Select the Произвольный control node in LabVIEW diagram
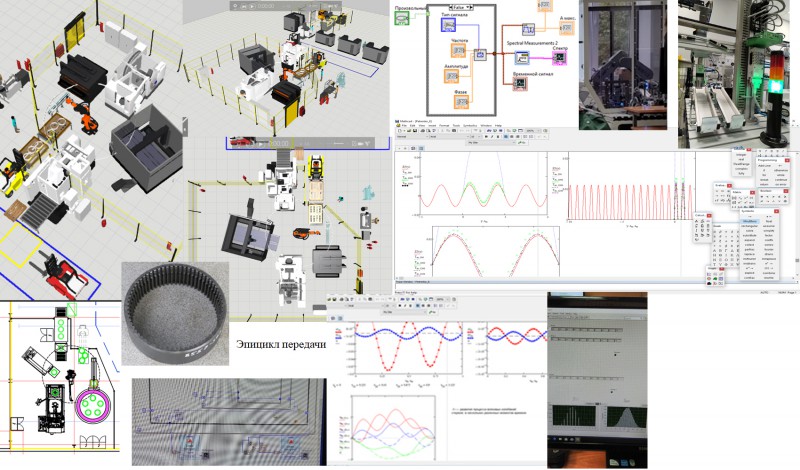 (x=402, y=19)
